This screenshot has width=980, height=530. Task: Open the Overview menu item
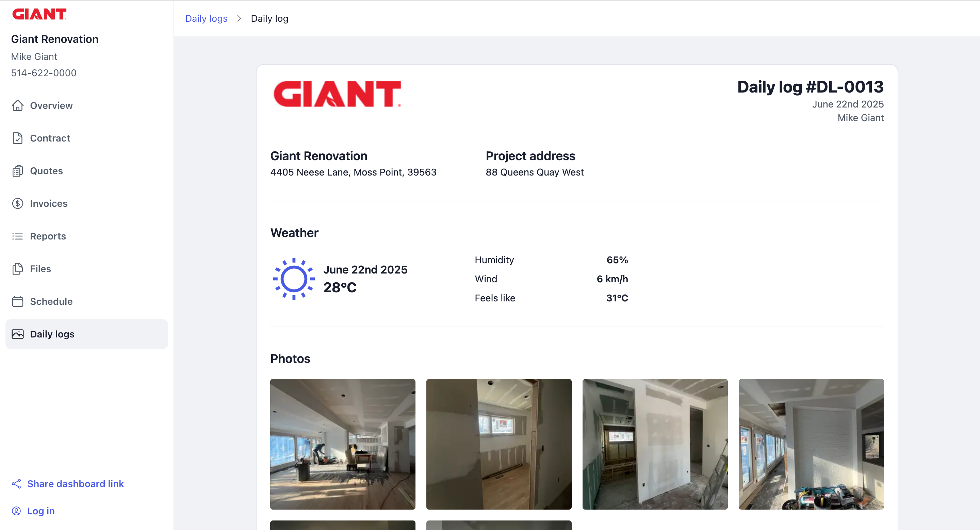(x=87, y=105)
